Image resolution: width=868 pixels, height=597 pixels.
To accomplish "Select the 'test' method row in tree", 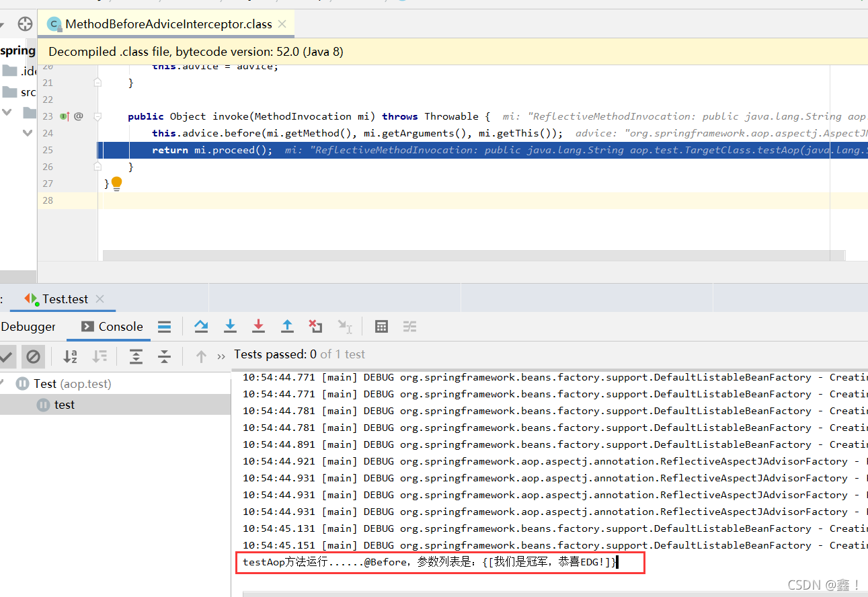I will [x=116, y=405].
